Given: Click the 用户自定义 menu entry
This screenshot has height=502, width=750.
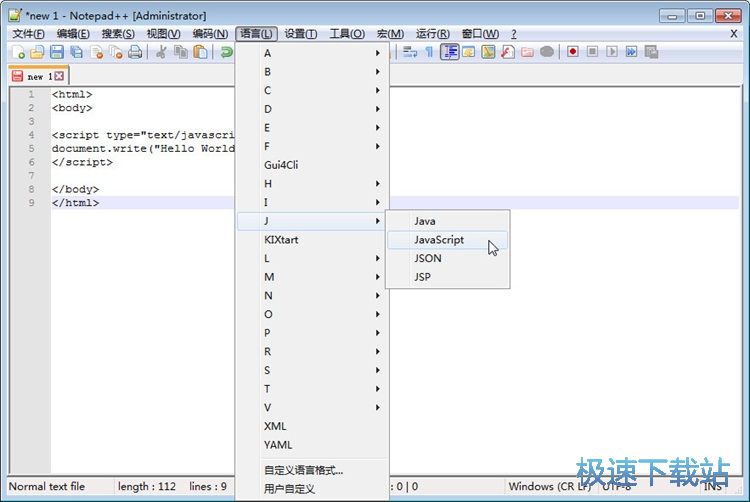Looking at the screenshot, I should [x=313, y=489].
